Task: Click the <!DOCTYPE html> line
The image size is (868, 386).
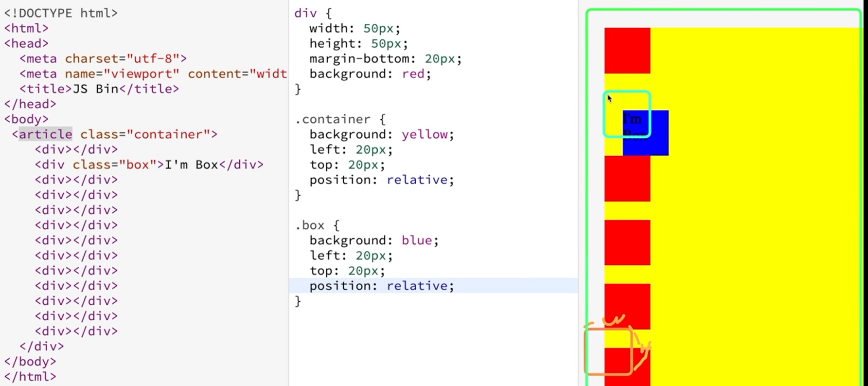Action: tap(61, 13)
